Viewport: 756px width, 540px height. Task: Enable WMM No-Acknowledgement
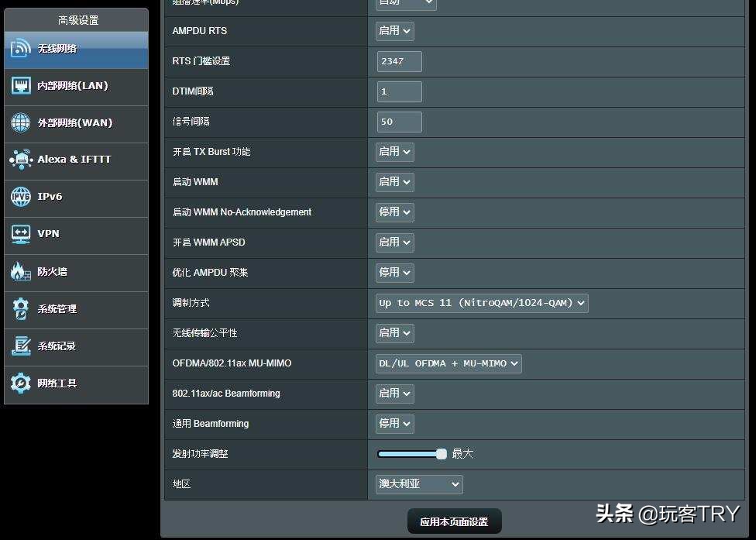393,212
